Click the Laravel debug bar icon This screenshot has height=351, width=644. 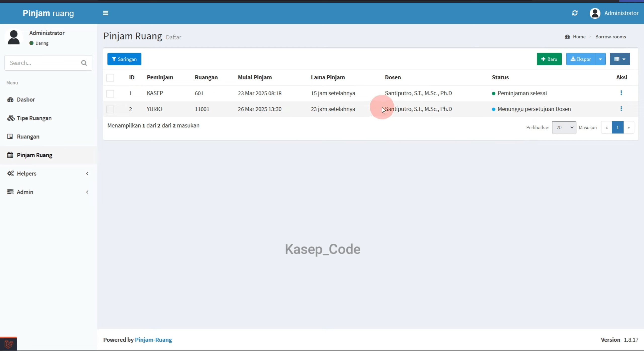[9, 344]
